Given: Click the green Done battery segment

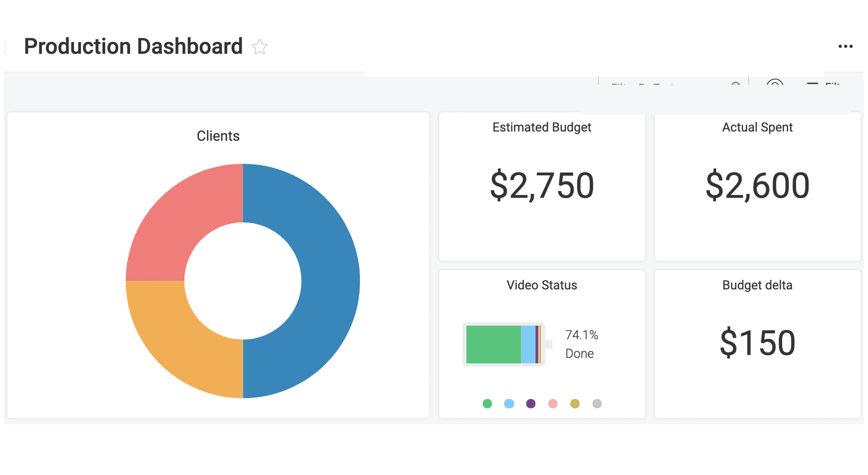Looking at the screenshot, I should click(x=494, y=344).
